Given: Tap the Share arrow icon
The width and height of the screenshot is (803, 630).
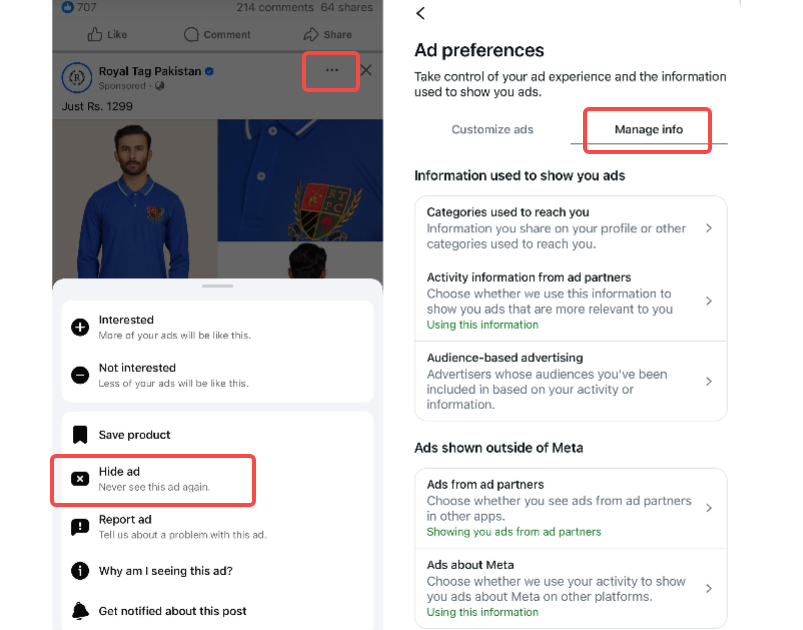Looking at the screenshot, I should pyautogui.click(x=310, y=34).
